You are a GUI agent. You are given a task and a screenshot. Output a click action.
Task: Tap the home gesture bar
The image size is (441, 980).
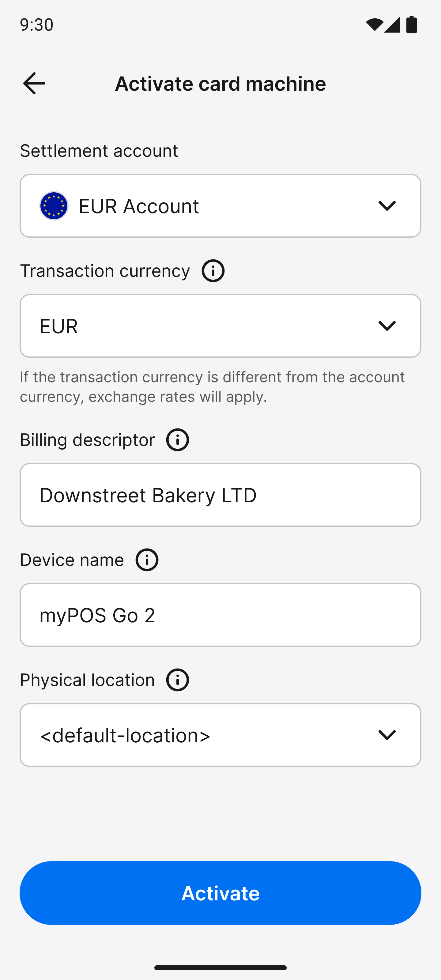220,967
